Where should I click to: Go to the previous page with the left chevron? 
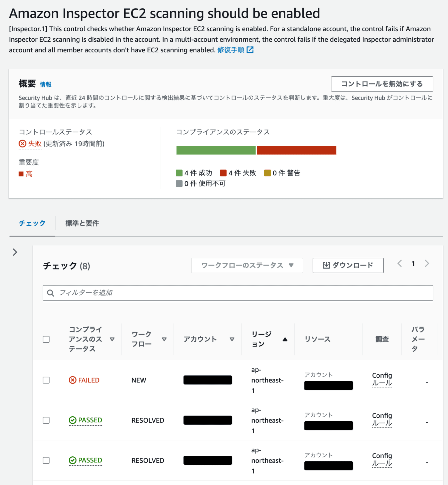[400, 263]
